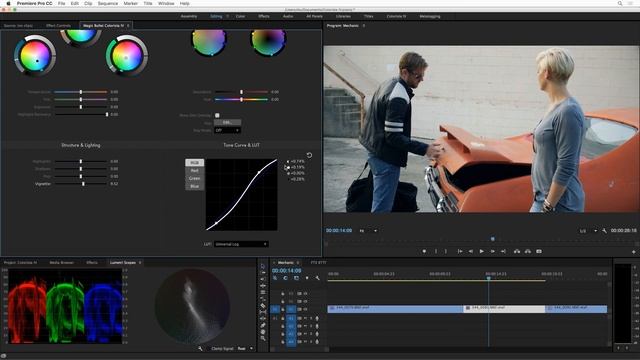Mute audio track A1
This screenshot has width=640, height=360.
coord(305,318)
